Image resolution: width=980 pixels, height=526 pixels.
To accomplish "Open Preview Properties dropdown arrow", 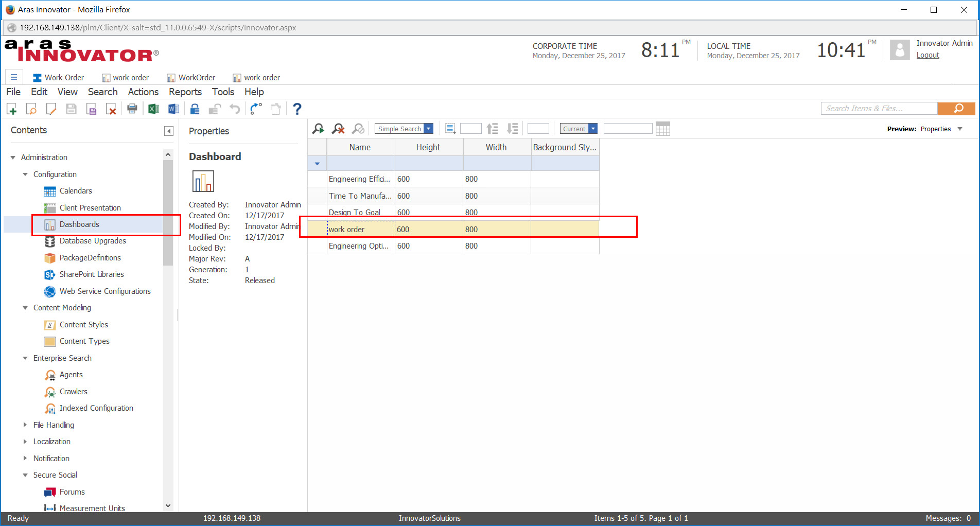I will [960, 129].
